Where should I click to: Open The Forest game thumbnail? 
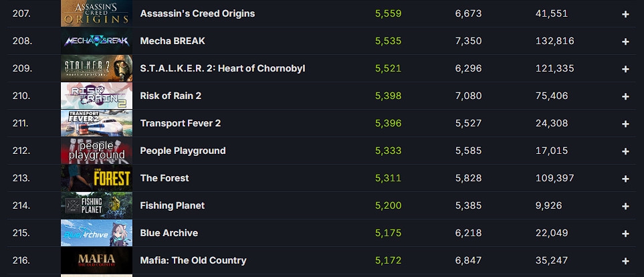pos(96,178)
